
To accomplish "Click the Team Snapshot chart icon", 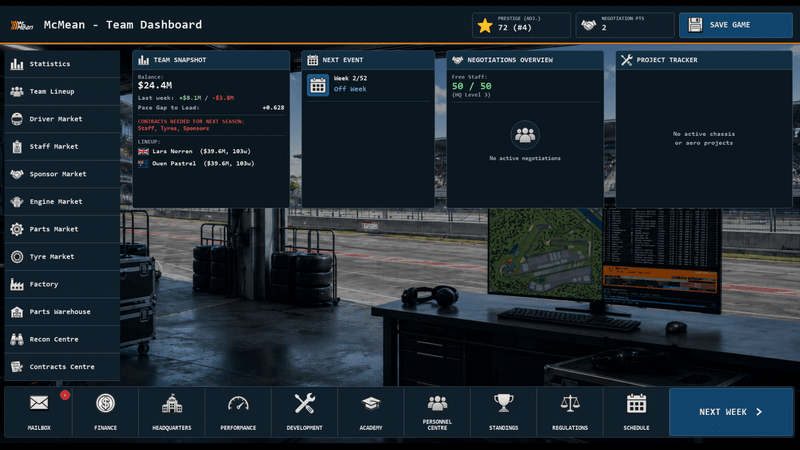I will (143, 60).
